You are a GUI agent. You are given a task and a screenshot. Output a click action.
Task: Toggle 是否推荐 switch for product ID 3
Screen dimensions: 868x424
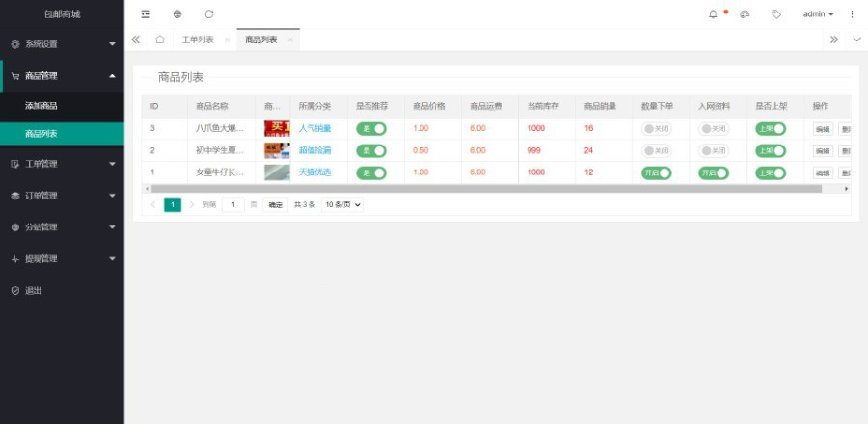(x=371, y=128)
